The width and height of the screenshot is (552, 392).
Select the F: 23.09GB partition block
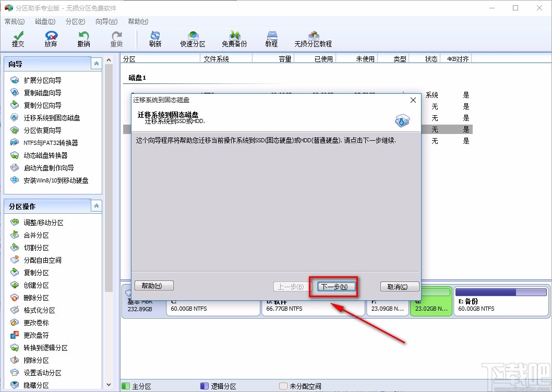tap(387, 308)
